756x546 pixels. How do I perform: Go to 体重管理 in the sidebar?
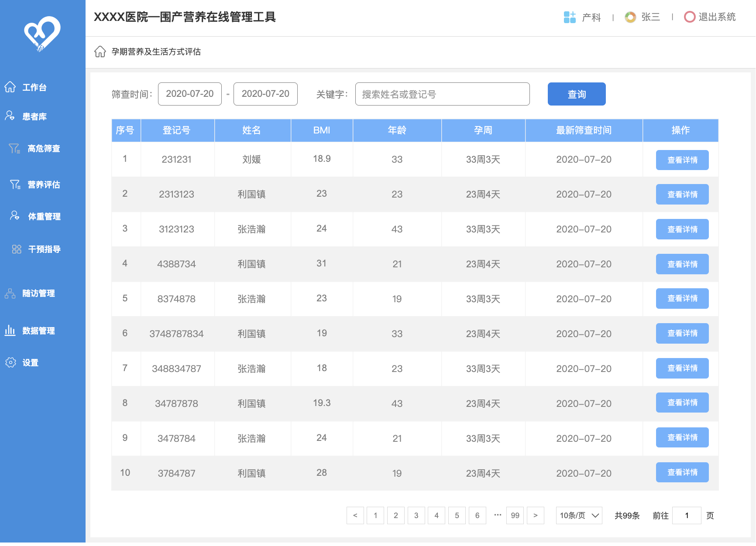click(44, 217)
